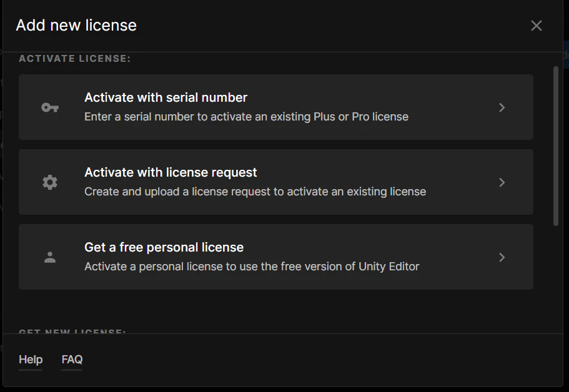Click the key icon for serial number activation
This screenshot has height=392, width=569.
click(50, 107)
